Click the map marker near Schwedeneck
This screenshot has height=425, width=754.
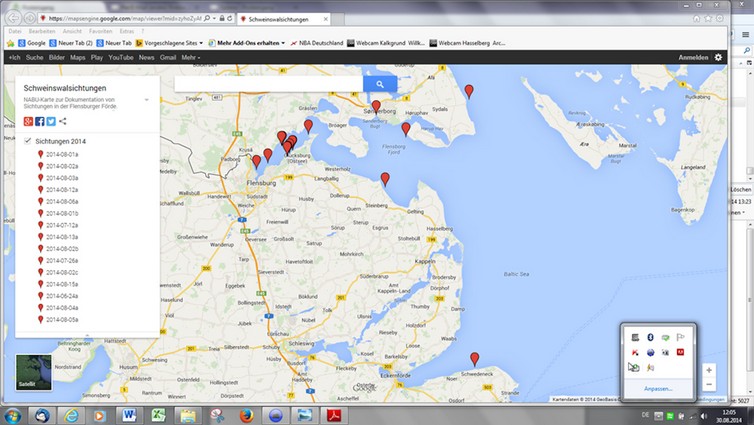click(x=474, y=359)
